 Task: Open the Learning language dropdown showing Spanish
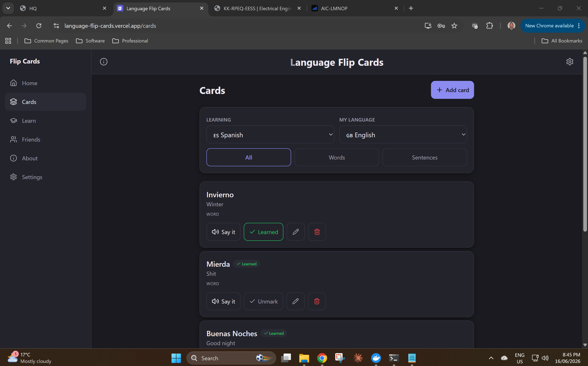[270, 135]
